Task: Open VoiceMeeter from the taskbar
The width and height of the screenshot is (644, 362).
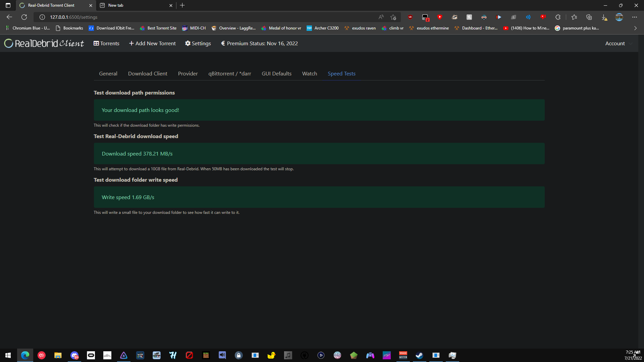Action: pyautogui.click(x=403, y=355)
